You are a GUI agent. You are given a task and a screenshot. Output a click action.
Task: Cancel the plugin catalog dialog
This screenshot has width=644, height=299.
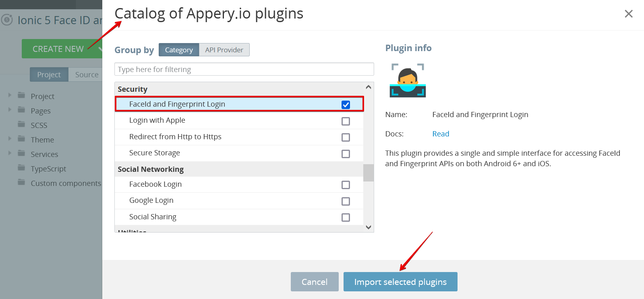click(314, 282)
